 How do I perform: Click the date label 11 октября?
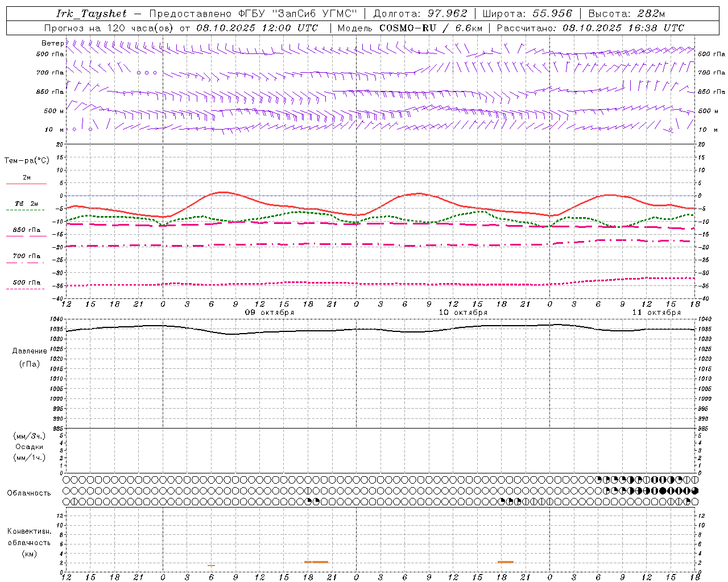656,312
